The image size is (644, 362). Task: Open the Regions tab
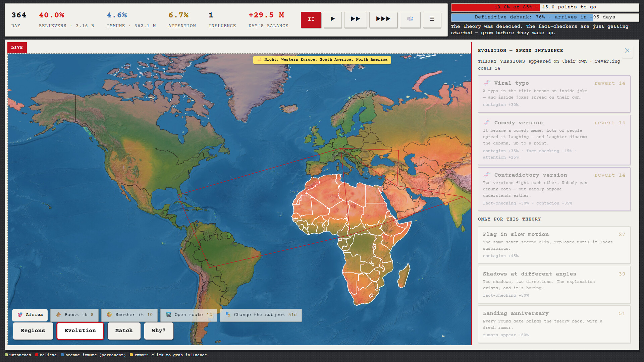click(33, 331)
